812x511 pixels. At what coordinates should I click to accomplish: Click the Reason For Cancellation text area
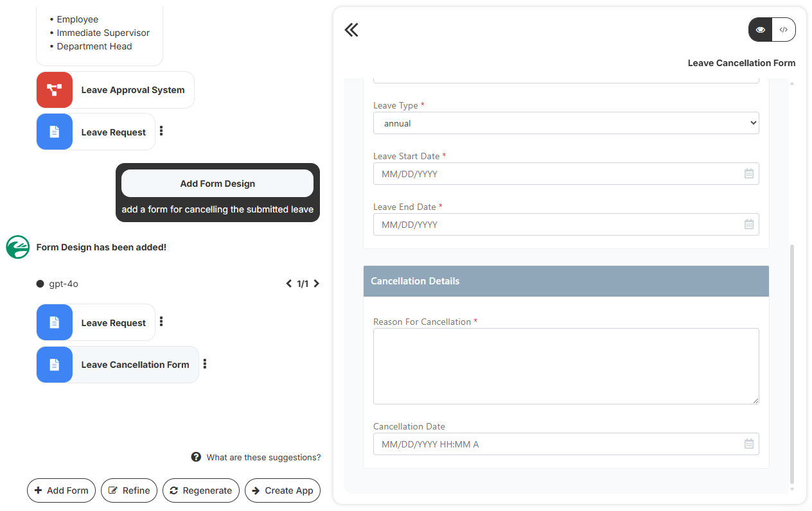[565, 367]
